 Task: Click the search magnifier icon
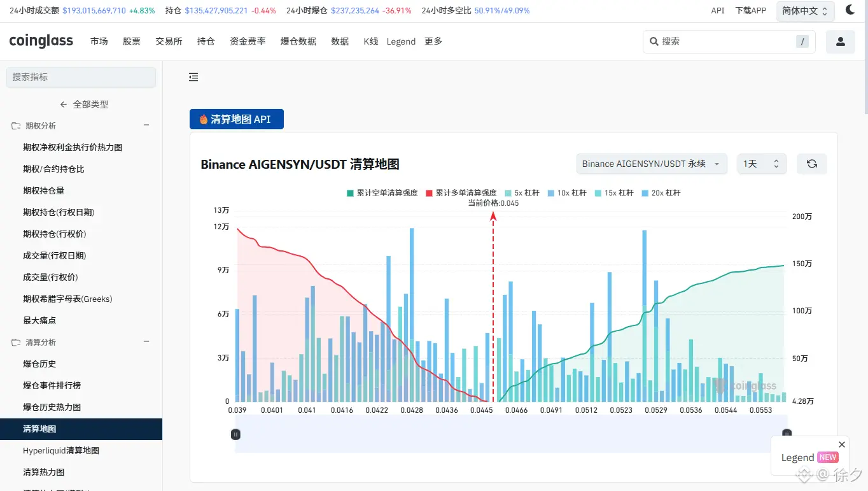654,41
